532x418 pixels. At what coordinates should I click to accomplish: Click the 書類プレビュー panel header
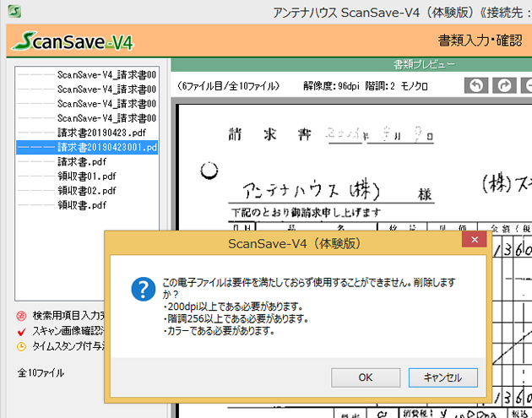351,64
